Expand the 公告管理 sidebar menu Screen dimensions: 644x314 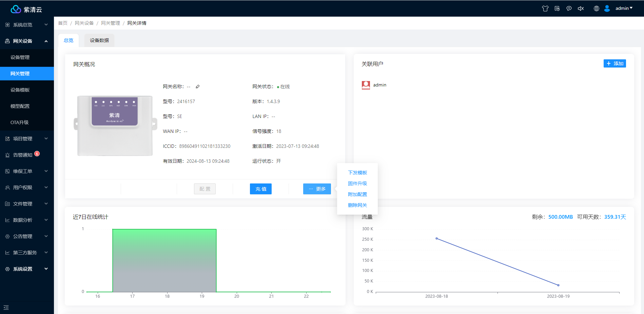27,236
